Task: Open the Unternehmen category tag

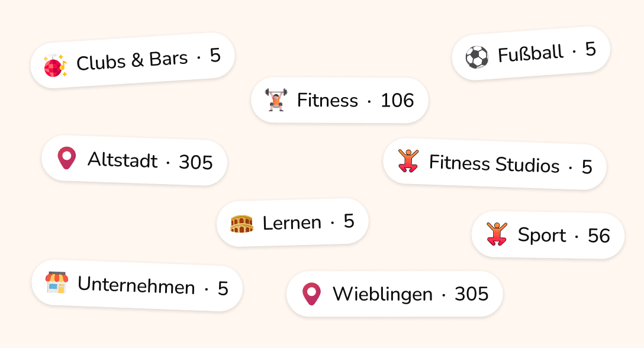Action: (136, 286)
